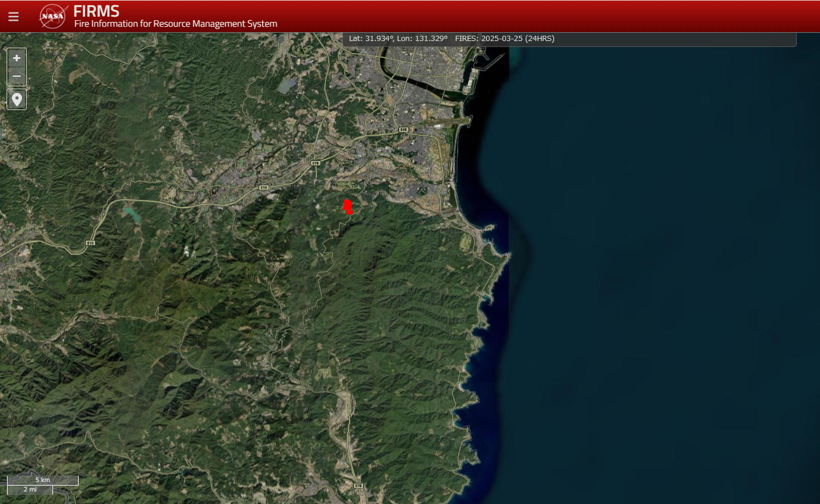
Task: Click the red fire hotspot on the map
Action: click(348, 206)
